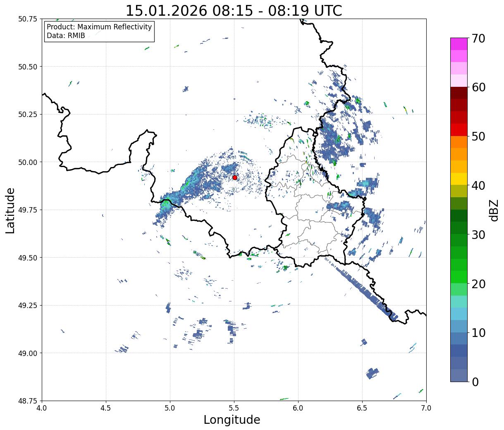
Task: Click the 'Latitude' axis label
Action: pyautogui.click(x=10, y=210)
